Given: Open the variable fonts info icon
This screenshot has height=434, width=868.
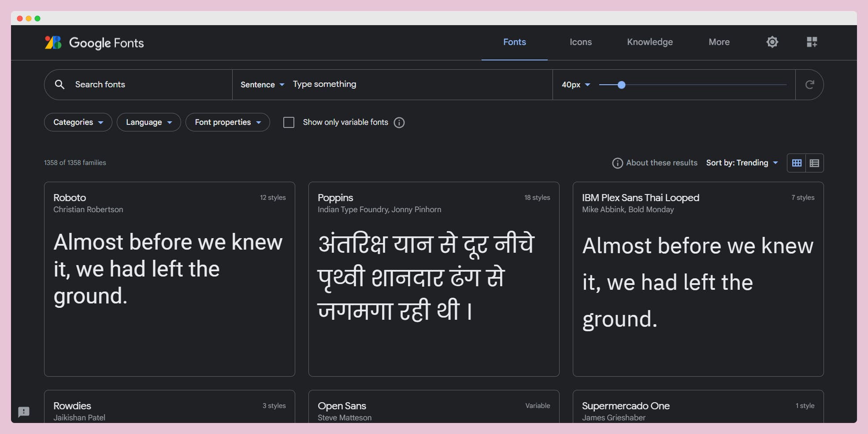Looking at the screenshot, I should pyautogui.click(x=399, y=123).
